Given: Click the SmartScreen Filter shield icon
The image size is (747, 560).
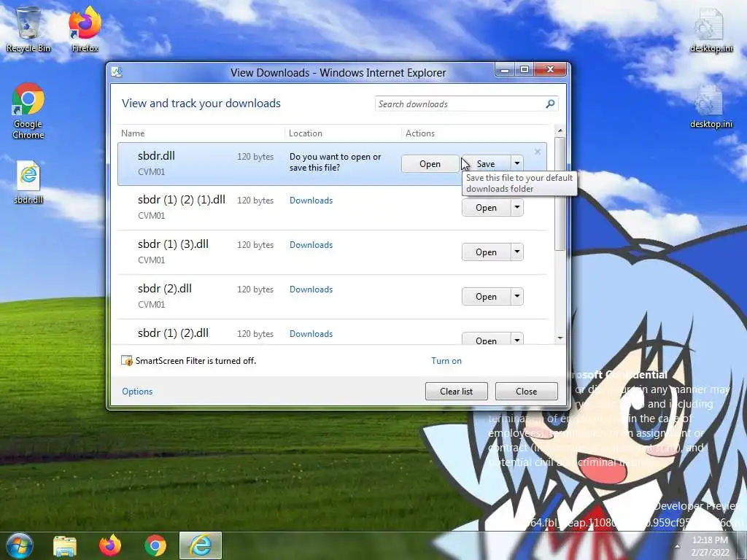Looking at the screenshot, I should point(127,360).
